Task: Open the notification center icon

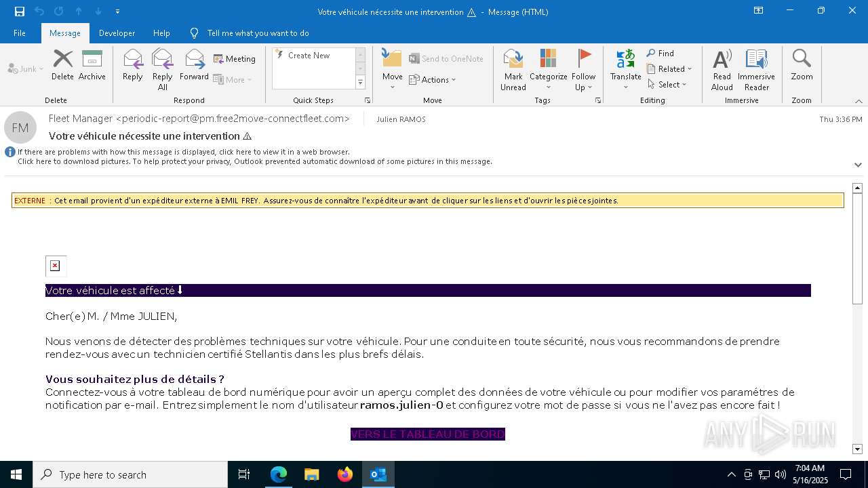Action: [x=846, y=474]
